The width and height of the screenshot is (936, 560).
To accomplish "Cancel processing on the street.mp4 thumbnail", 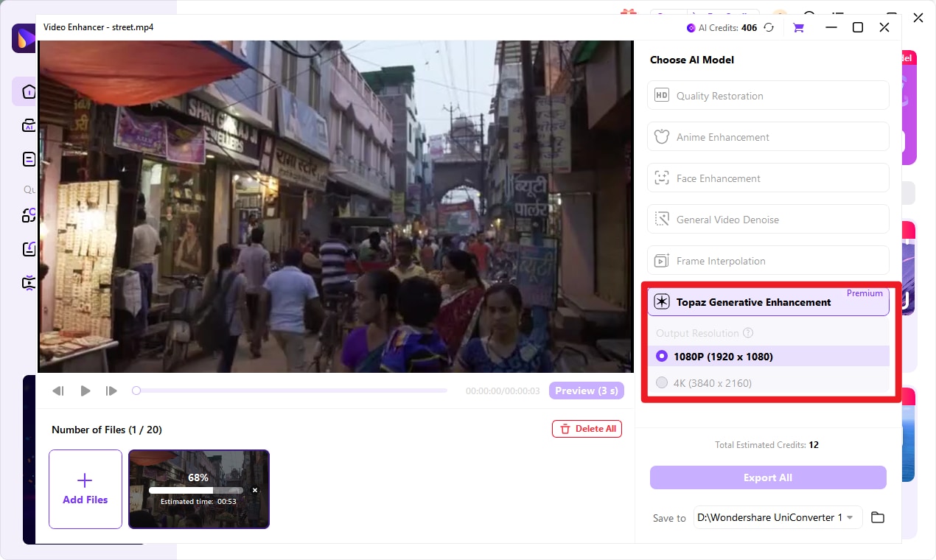I will pos(254,489).
